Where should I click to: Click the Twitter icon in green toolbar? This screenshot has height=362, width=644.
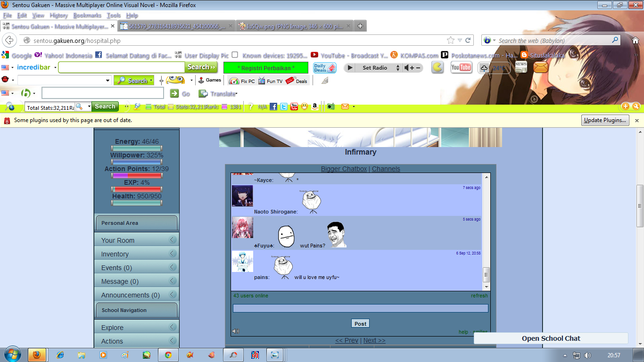tap(284, 107)
